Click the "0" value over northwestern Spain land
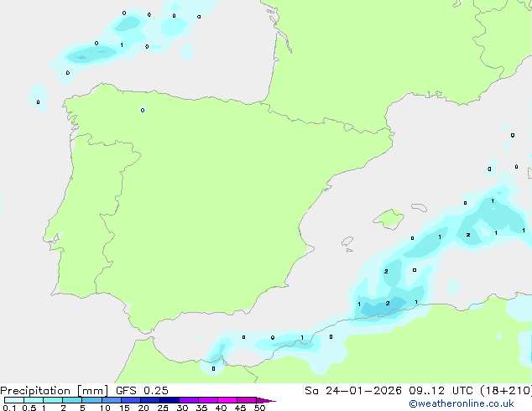532x411 pixels. (x=143, y=110)
